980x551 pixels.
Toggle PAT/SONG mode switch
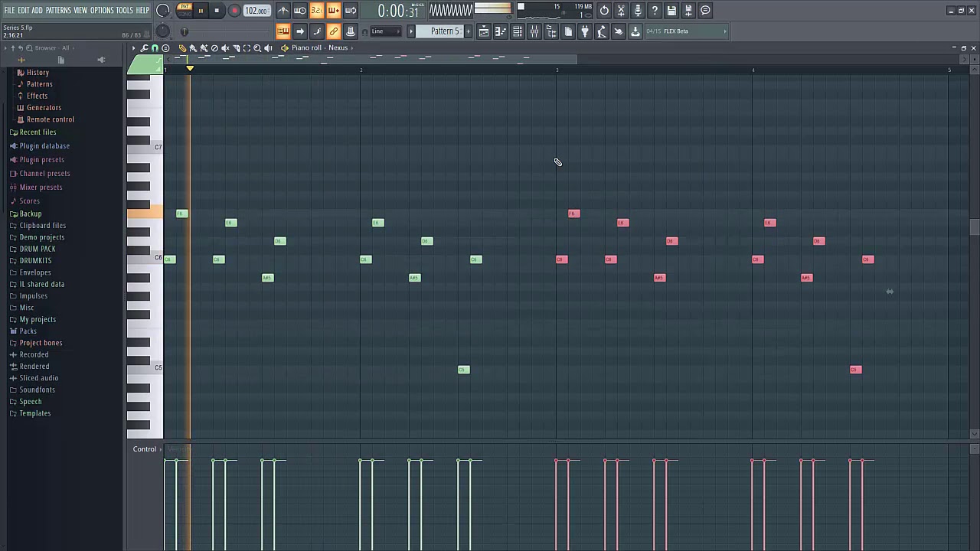point(184,10)
